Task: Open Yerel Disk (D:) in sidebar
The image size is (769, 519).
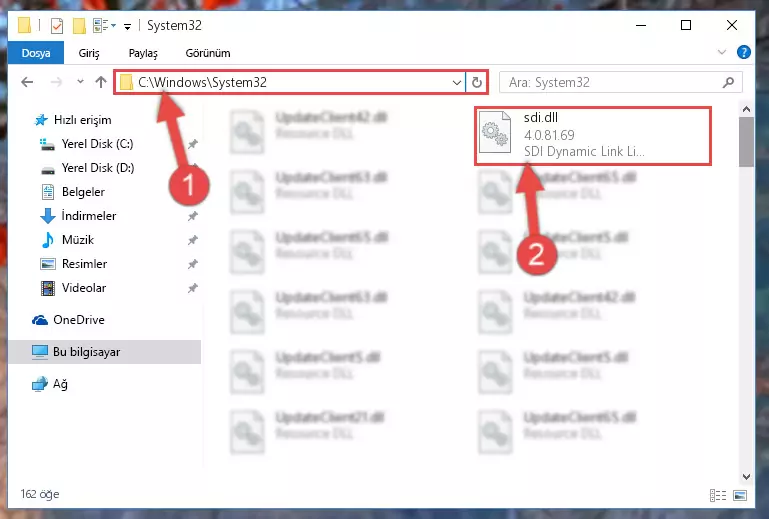Action: click(x=98, y=168)
